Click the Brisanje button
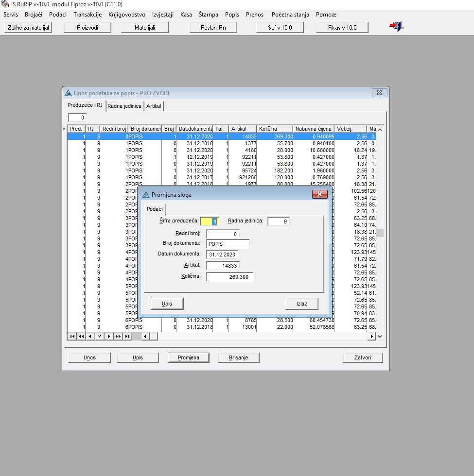 click(238, 357)
